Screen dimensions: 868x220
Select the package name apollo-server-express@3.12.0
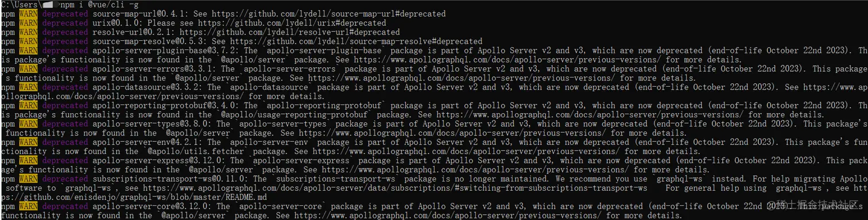[x=158, y=160]
